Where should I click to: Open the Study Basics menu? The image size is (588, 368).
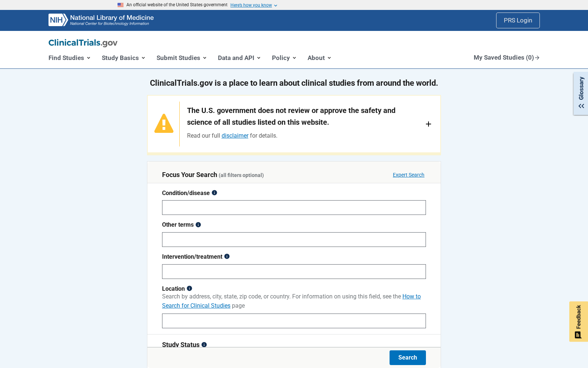[x=123, y=58]
